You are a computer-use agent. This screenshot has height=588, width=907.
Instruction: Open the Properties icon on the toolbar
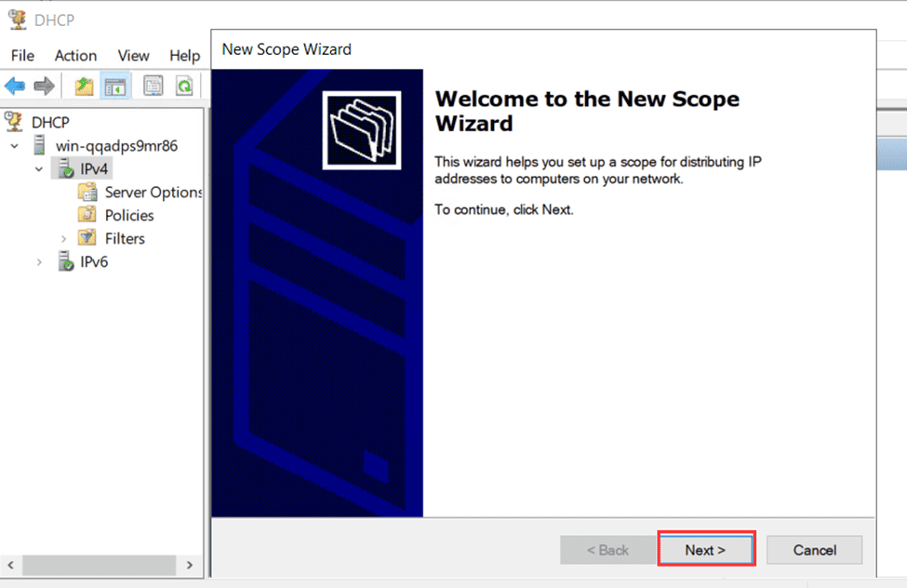pyautogui.click(x=153, y=86)
